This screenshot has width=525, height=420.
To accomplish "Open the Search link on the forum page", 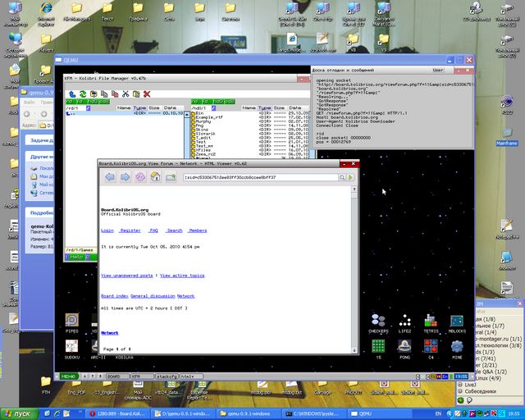I will (x=175, y=231).
